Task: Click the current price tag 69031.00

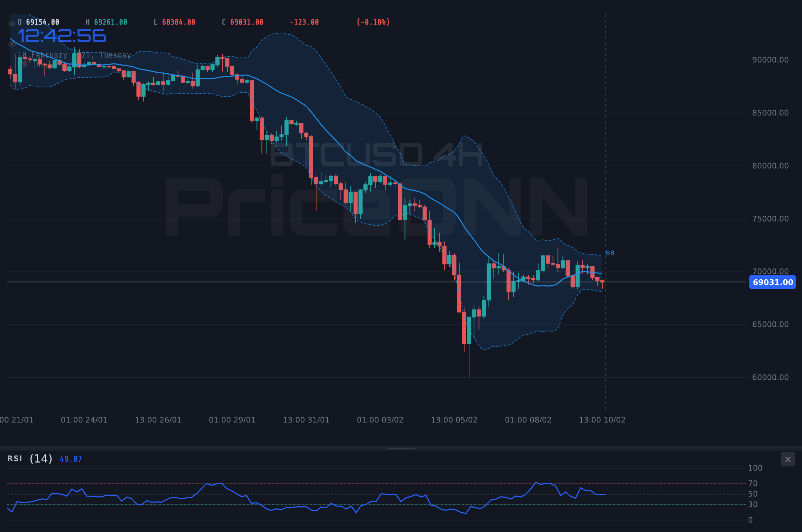Action: 773,282
